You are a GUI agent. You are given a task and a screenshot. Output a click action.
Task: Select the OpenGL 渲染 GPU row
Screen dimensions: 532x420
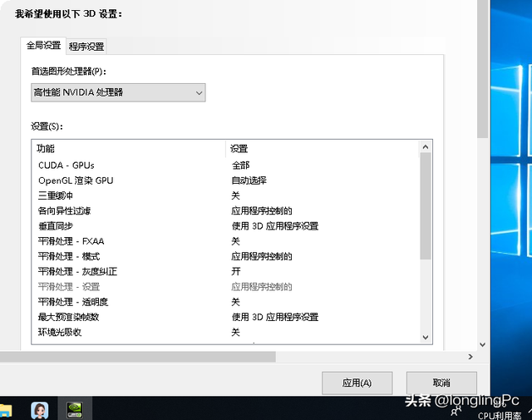click(x=226, y=180)
